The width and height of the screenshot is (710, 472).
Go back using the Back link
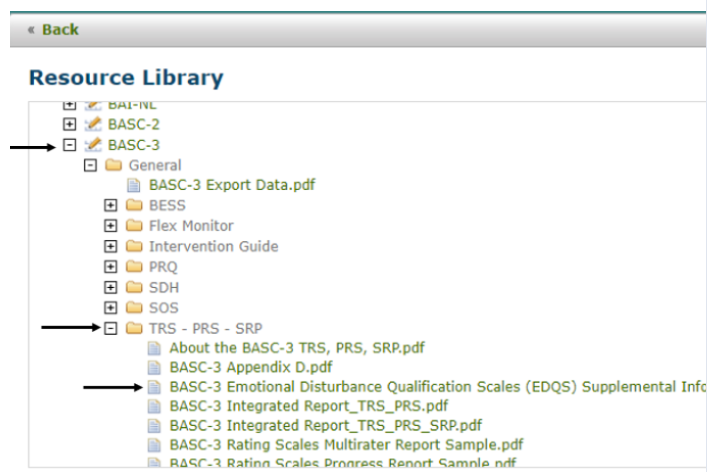coord(53,30)
